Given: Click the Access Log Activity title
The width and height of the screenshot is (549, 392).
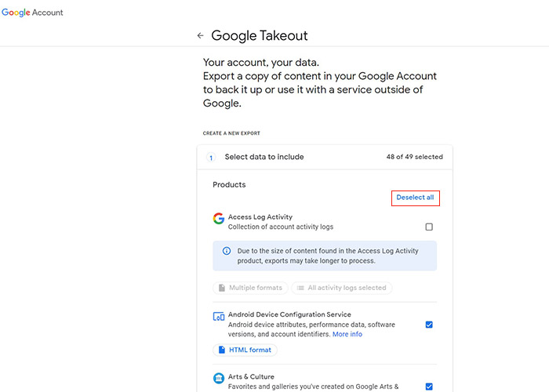Looking at the screenshot, I should [260, 217].
